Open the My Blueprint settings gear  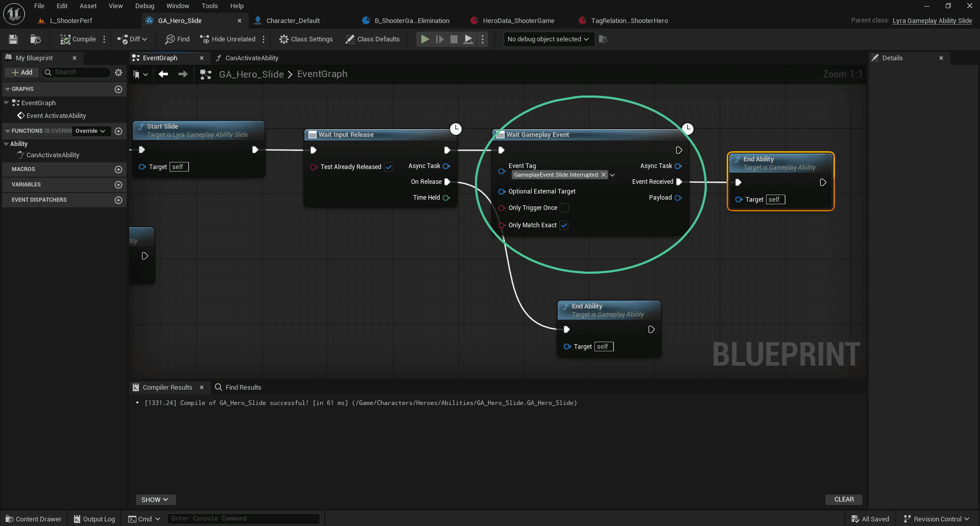click(118, 73)
